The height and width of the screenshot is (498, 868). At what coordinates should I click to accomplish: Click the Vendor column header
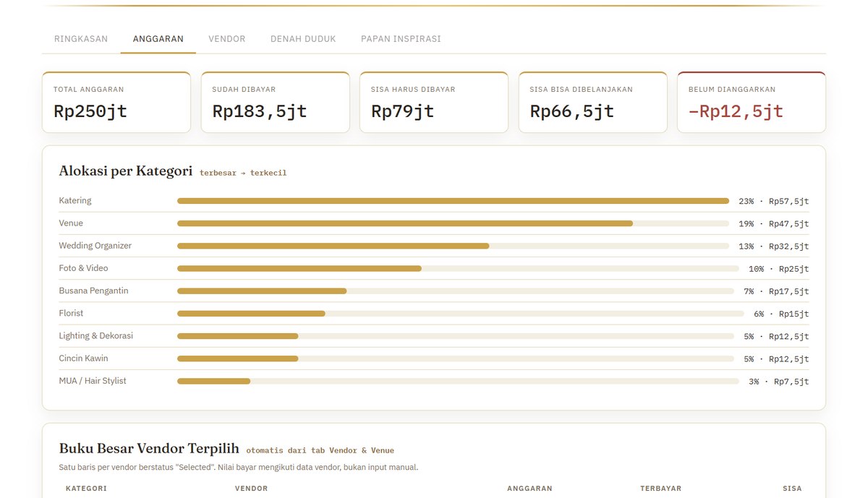[251, 489]
